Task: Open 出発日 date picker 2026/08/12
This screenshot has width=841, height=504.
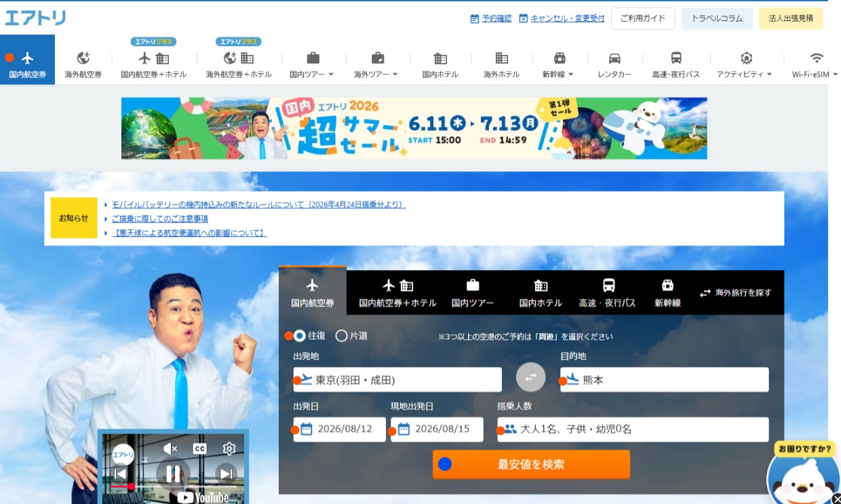Action: [339, 429]
